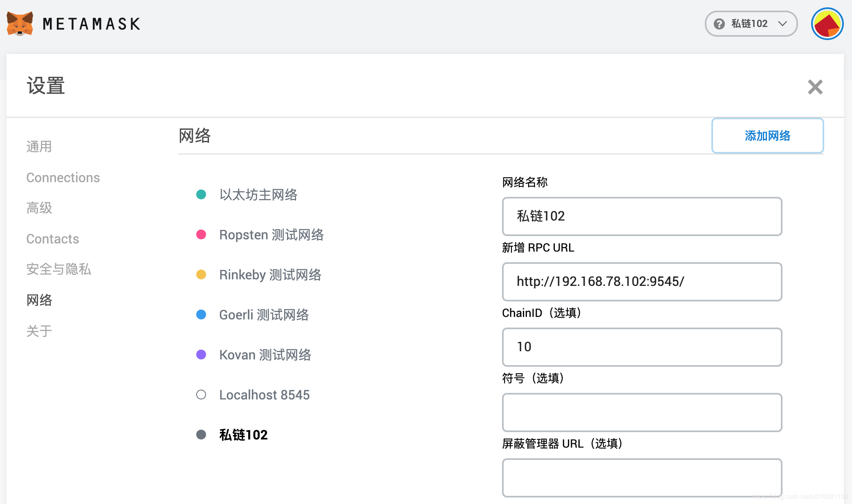
Task: Click the 添加网络 button
Action: click(x=767, y=136)
